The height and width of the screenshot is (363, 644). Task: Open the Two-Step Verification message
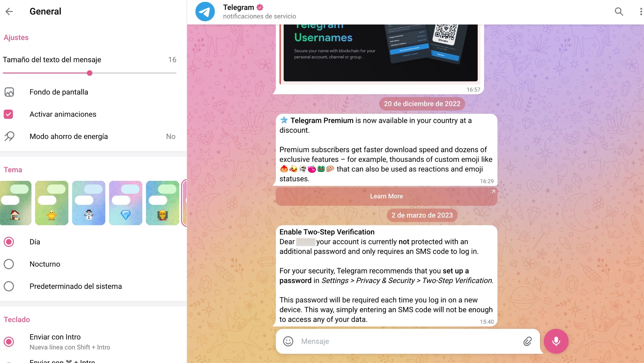coord(385,274)
